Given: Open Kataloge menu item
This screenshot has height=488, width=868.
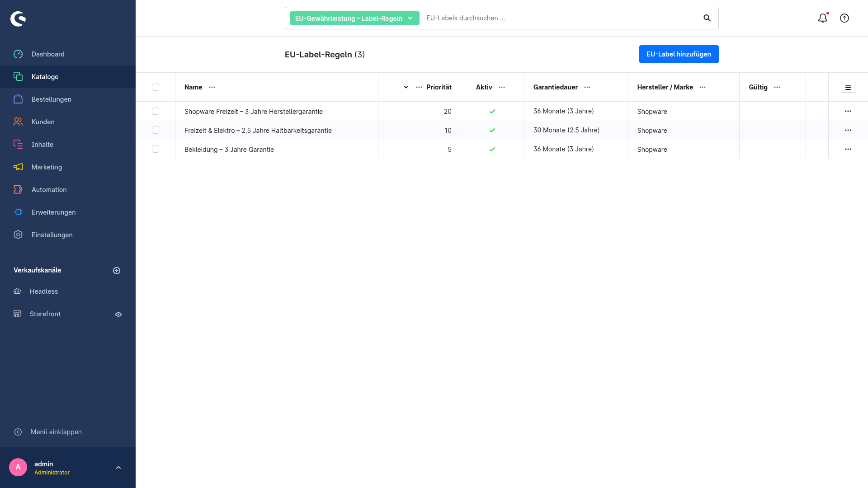Looking at the screenshot, I should 68,77.
